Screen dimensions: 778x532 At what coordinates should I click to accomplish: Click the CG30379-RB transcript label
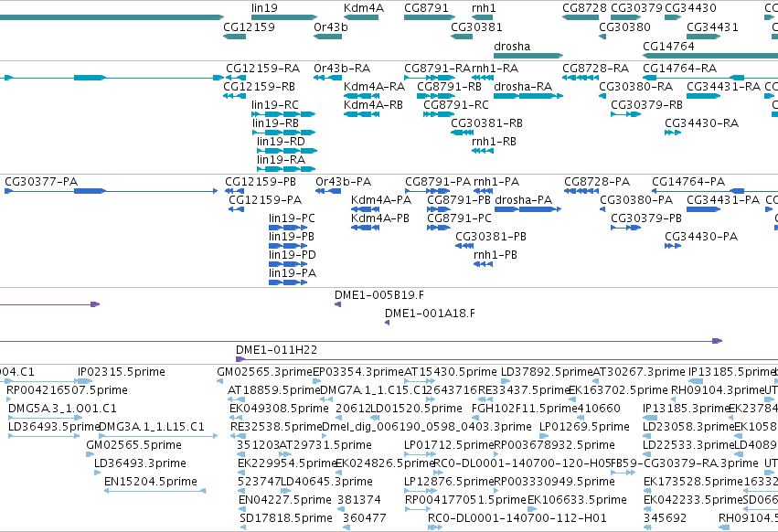[x=646, y=105]
